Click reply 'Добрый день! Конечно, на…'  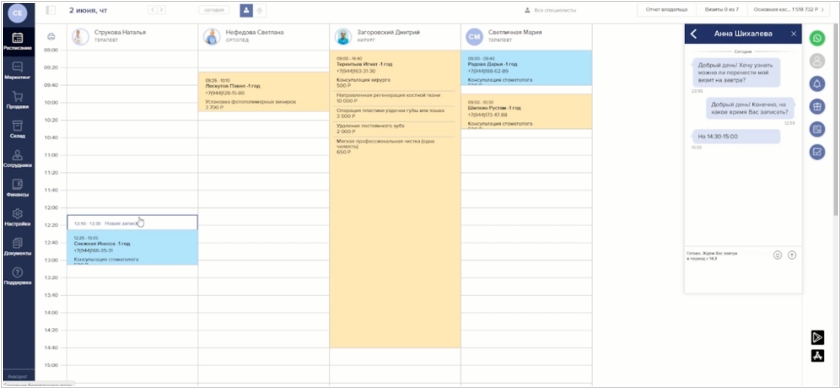tap(750, 108)
